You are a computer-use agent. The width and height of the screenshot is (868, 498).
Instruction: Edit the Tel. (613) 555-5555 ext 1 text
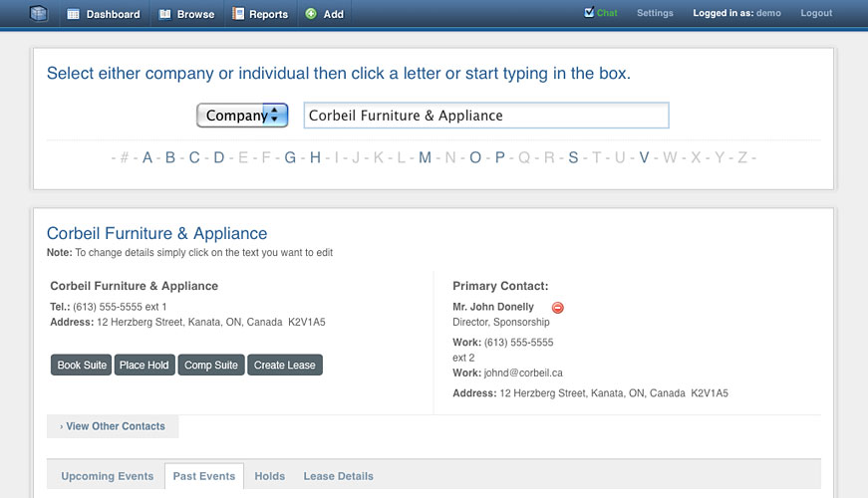pos(109,307)
